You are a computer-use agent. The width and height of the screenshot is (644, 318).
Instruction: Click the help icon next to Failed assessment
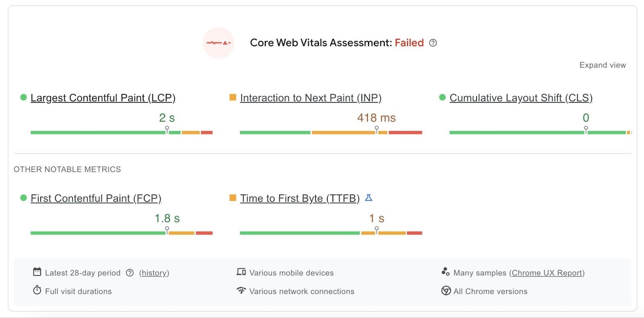[x=433, y=43]
